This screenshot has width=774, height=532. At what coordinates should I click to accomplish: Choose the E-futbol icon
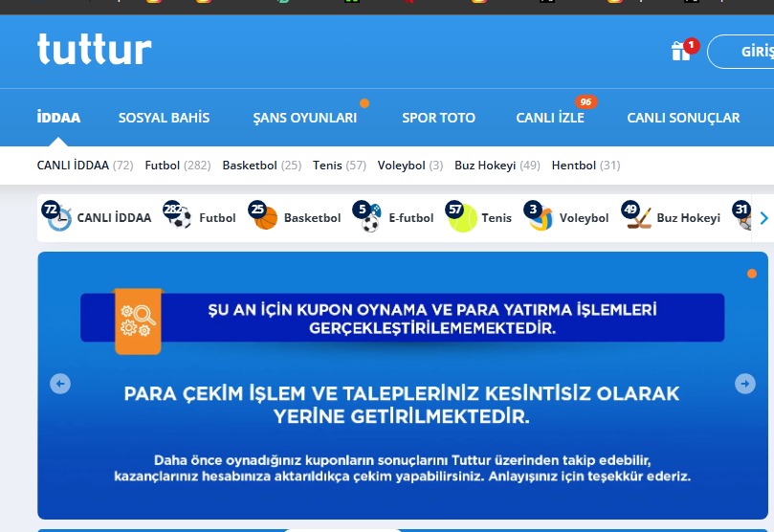point(370,218)
